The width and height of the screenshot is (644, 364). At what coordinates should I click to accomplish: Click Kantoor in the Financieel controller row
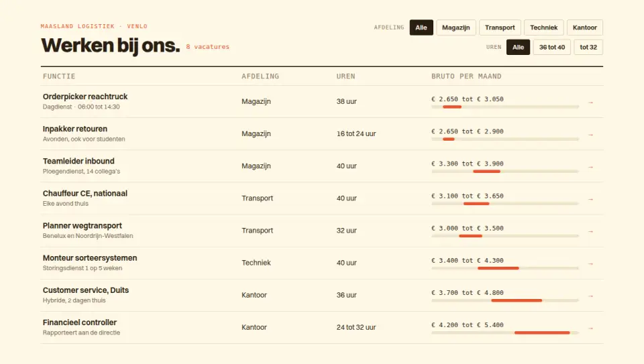[254, 328]
